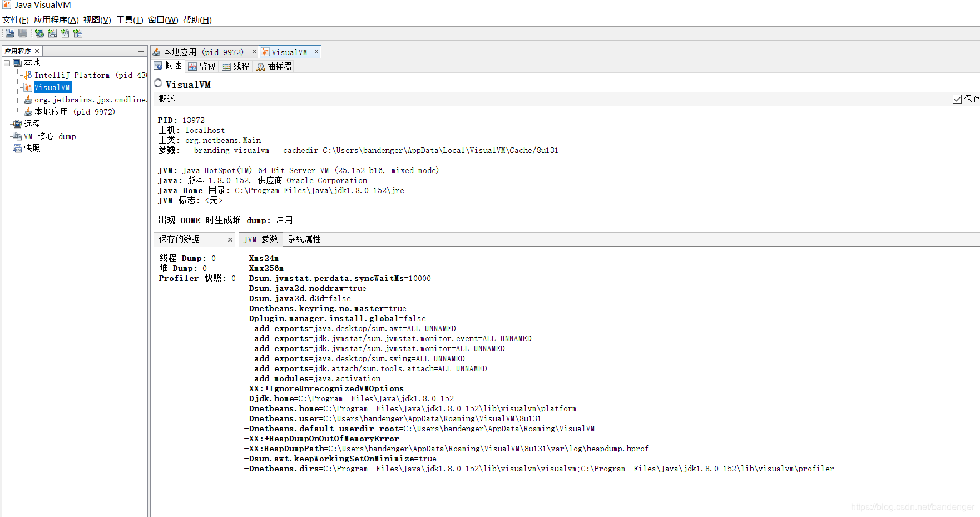The width and height of the screenshot is (980, 517).
Task: Select 快照 node in tree
Action: [32, 149]
